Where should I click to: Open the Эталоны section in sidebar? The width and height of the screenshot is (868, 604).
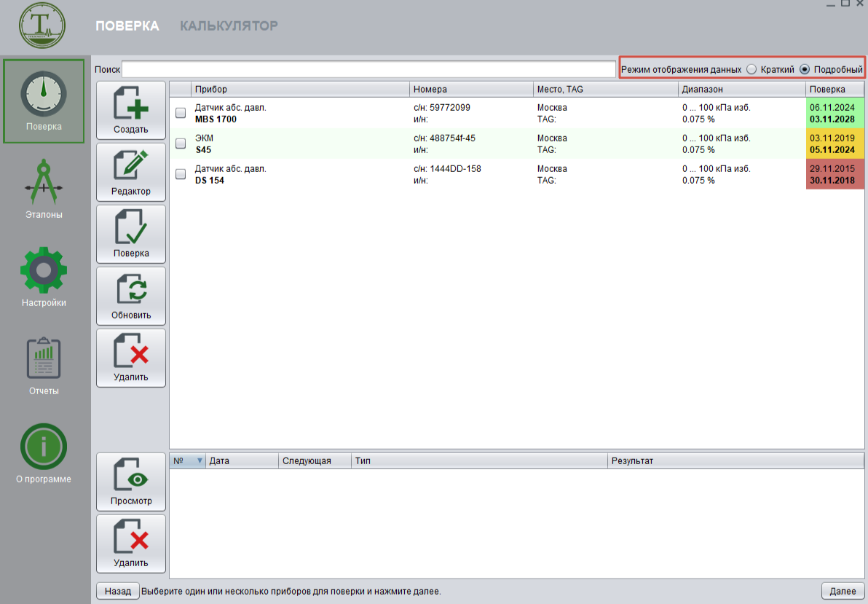(x=44, y=188)
